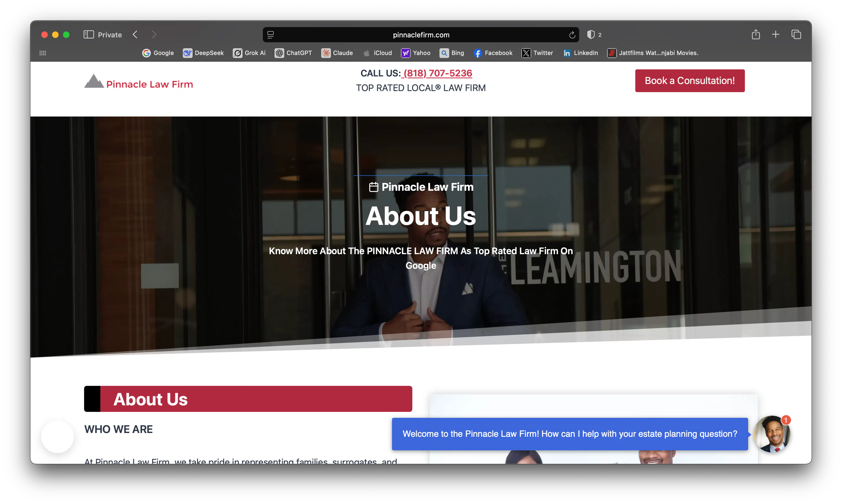Call the (818) 707-5236 phone link
The image size is (842, 504).
tap(437, 73)
